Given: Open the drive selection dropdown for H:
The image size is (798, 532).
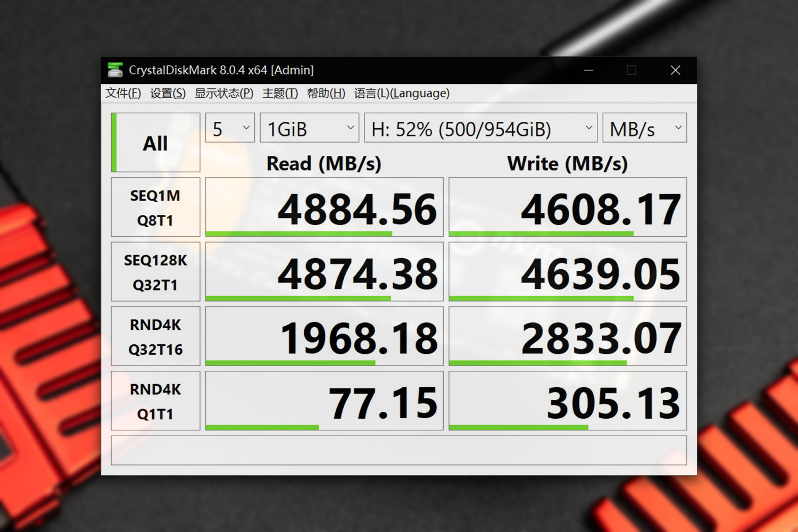Looking at the screenshot, I should click(480, 128).
